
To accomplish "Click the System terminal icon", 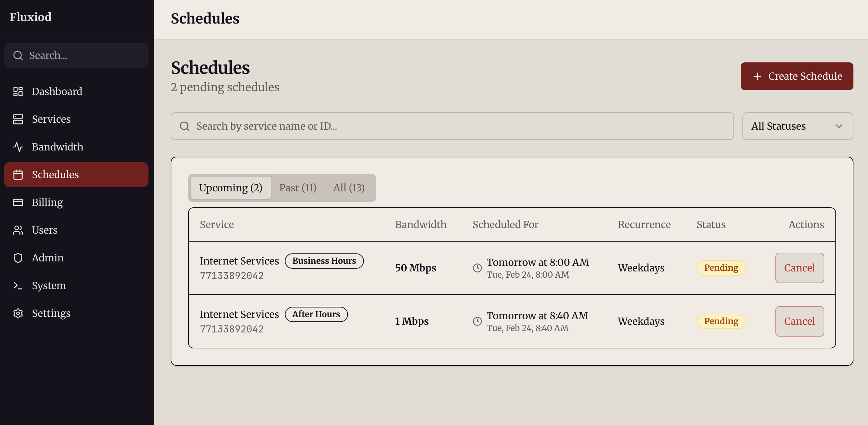I will [18, 285].
